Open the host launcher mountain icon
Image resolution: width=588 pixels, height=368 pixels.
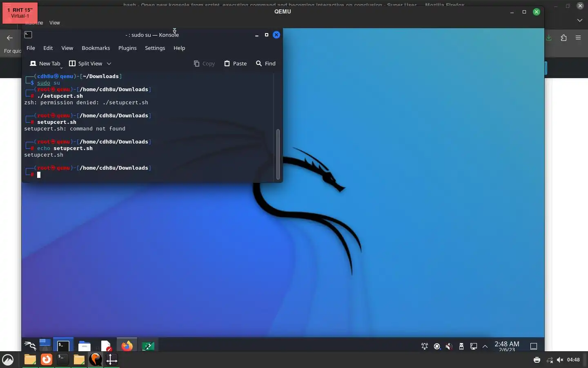(x=8, y=360)
